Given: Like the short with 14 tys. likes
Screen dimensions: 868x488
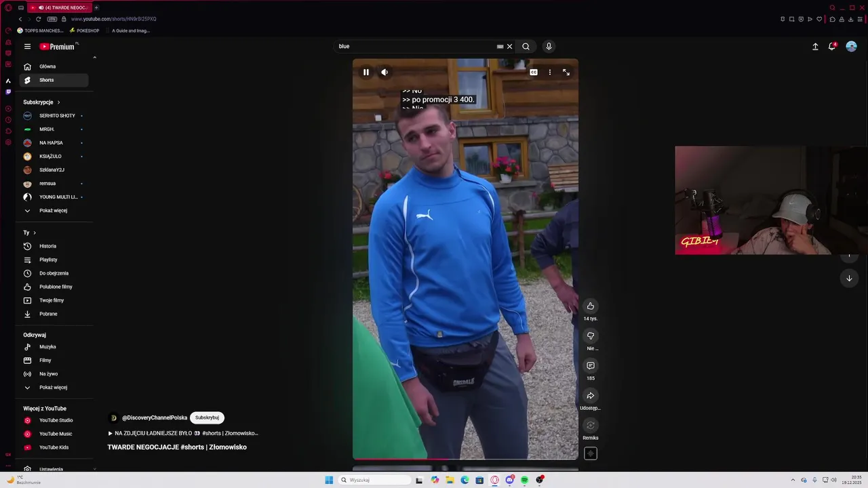Looking at the screenshot, I should tap(591, 306).
